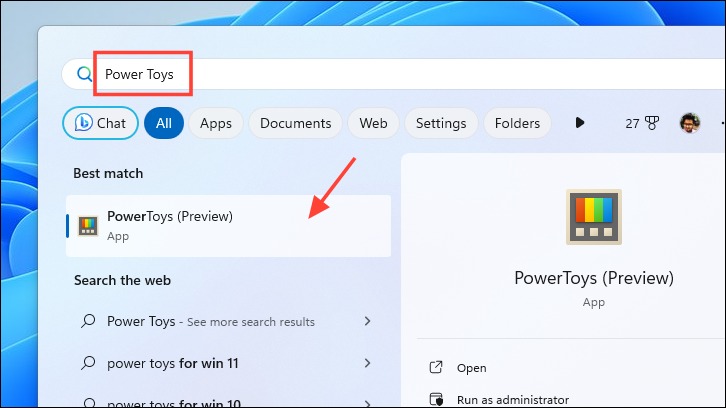Image resolution: width=726 pixels, height=408 pixels.
Task: Click Open in the details pane
Action: click(471, 368)
